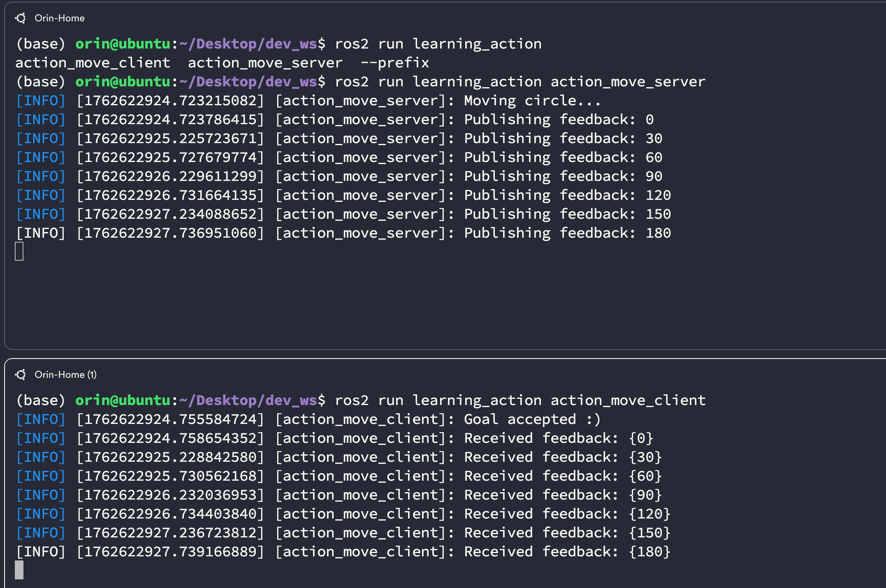Click the solid cursor in client terminal

pos(19,570)
